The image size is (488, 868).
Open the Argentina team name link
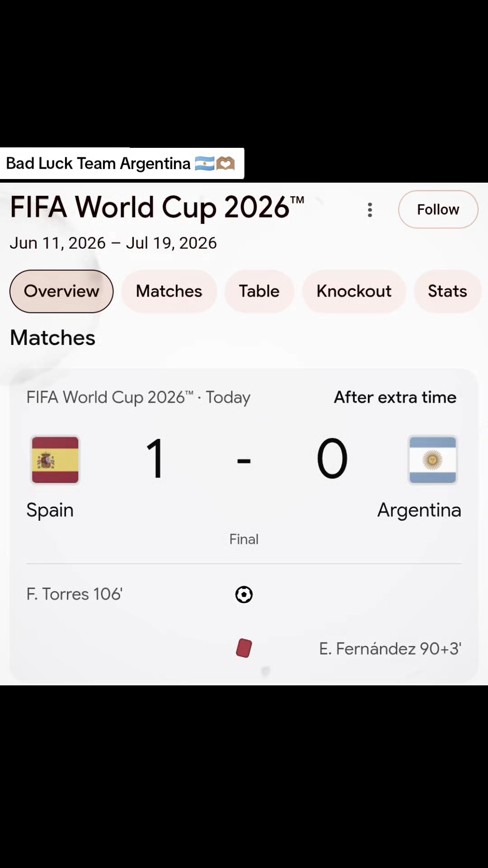pyautogui.click(x=419, y=510)
